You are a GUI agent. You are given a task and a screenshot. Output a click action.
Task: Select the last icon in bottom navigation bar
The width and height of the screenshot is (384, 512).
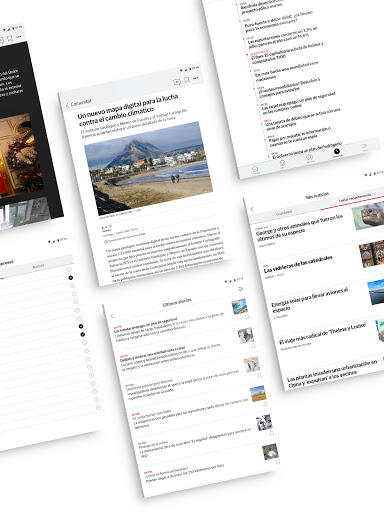pyautogui.click(x=364, y=147)
